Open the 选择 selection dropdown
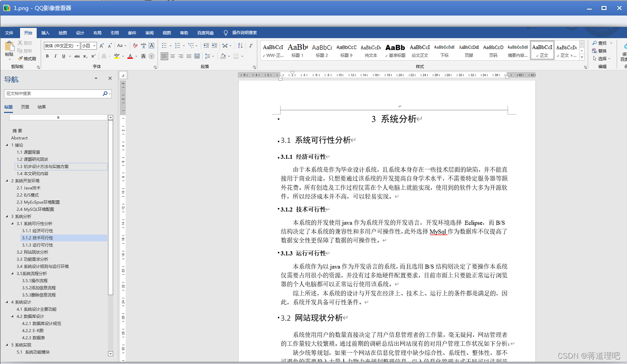 pos(601,58)
